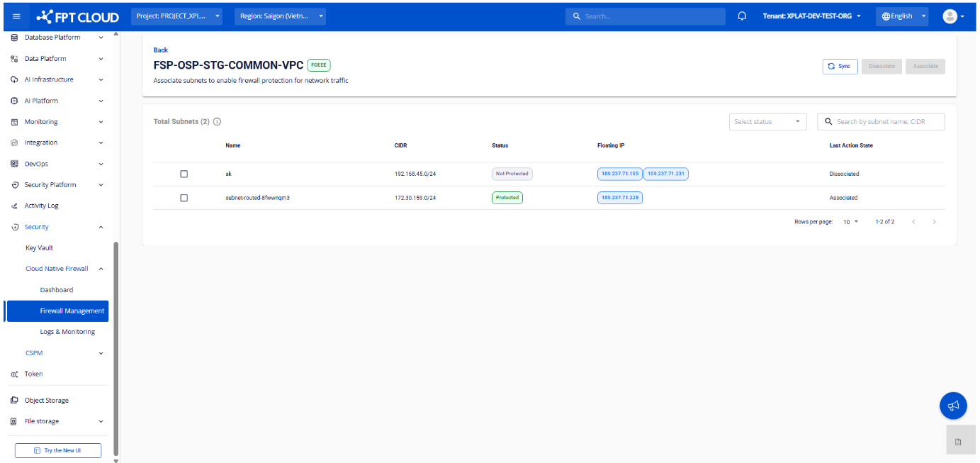Screen dimensions: 980x463
Task: Open the Project selector dropdown
Action: click(176, 16)
